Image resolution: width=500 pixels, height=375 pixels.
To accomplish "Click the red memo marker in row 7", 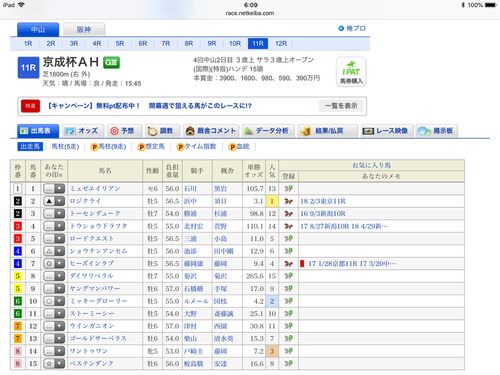I will point(302,264).
